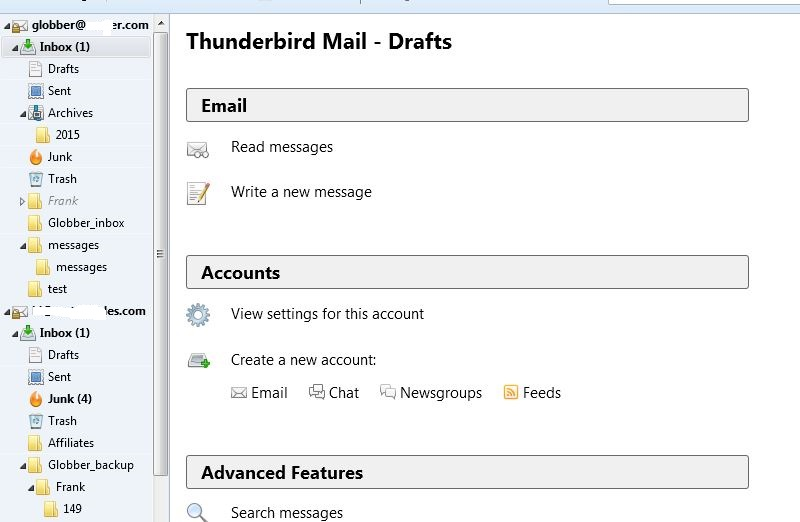Click the Newsgroups icon

point(388,392)
